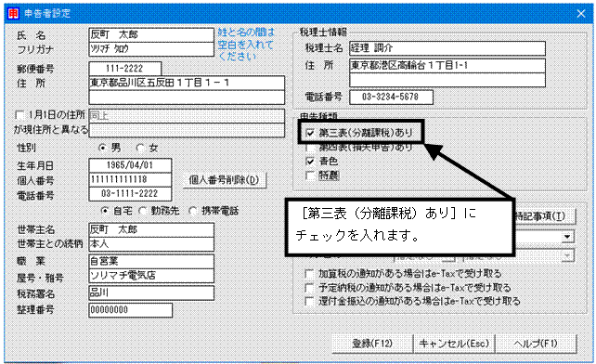Viewport: 596px width, 364px height.
Task: Click the 申告者設定 title bar app icon
Action: click(x=13, y=14)
